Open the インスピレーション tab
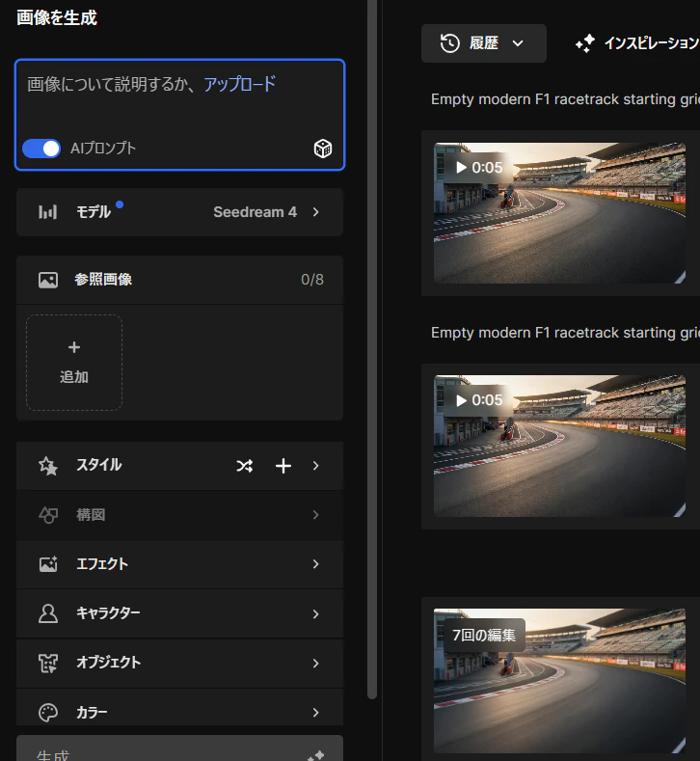700x761 pixels. click(x=637, y=43)
